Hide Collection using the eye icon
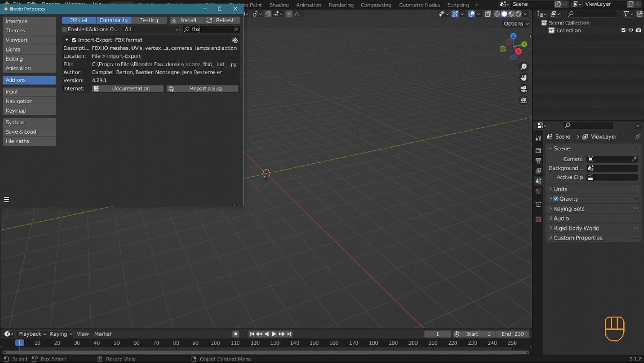Screen dimensions: 644x363 coord(631,31)
